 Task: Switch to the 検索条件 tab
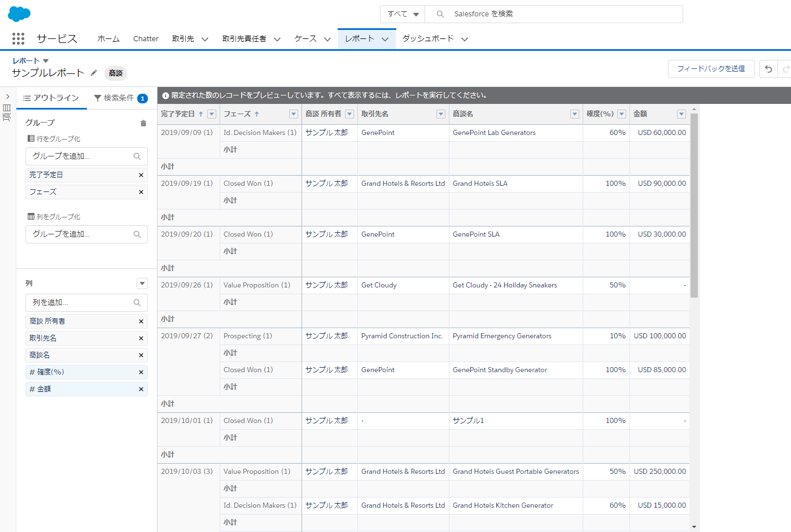[120, 98]
